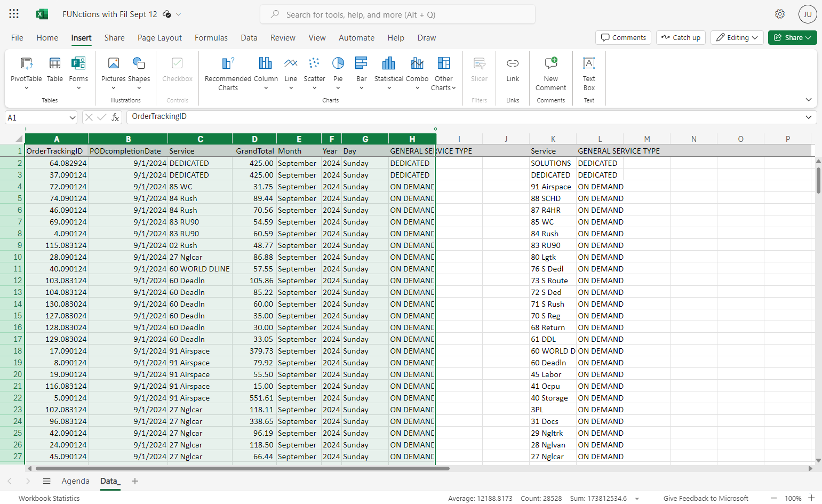Screen dimensions: 822x504
Task: Open Workbook Statistics
Action: pos(49,499)
